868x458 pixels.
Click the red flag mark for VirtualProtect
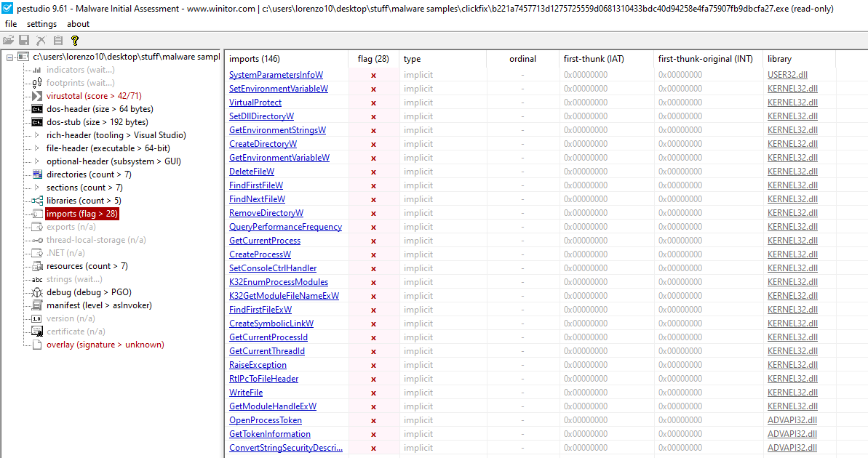pos(374,103)
